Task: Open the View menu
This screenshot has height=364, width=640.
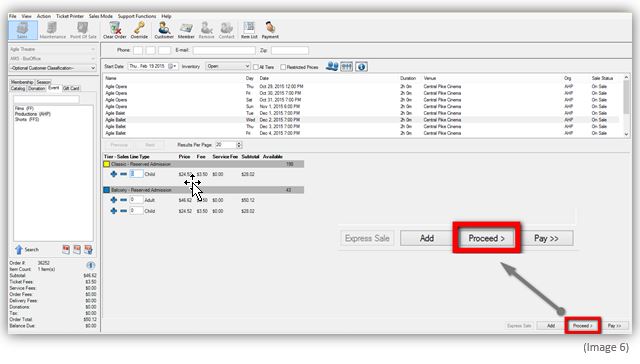Action: (27, 16)
